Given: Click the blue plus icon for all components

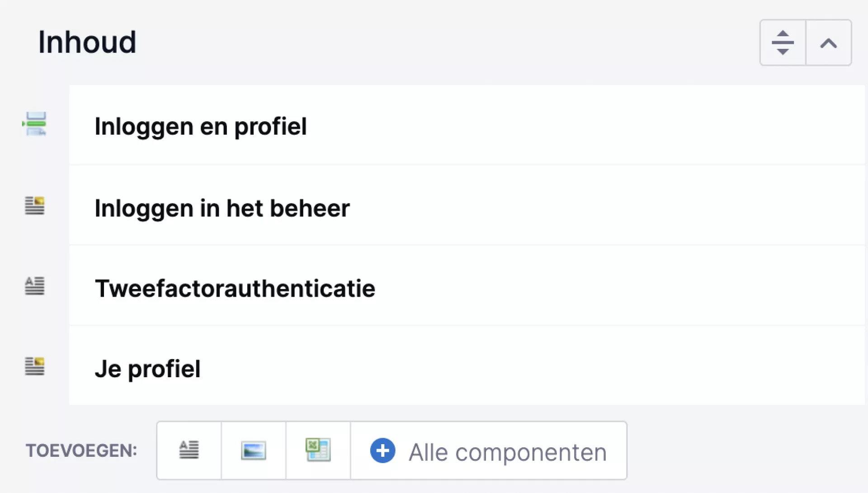Looking at the screenshot, I should 382,450.
